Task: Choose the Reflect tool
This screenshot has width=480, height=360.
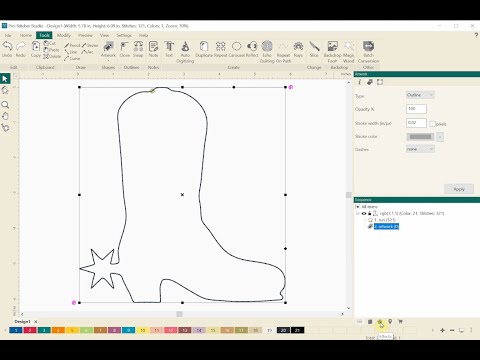Action: click(252, 49)
